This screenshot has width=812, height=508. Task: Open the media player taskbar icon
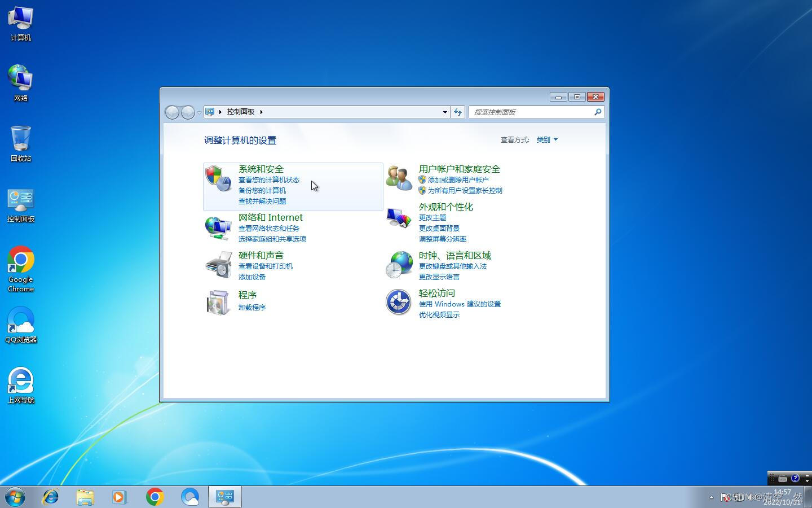point(120,497)
